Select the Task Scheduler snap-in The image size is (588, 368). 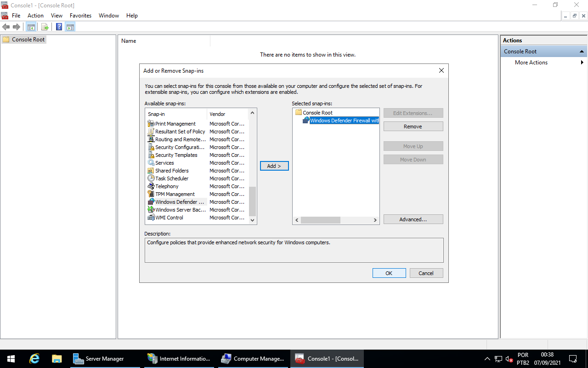pyautogui.click(x=171, y=178)
